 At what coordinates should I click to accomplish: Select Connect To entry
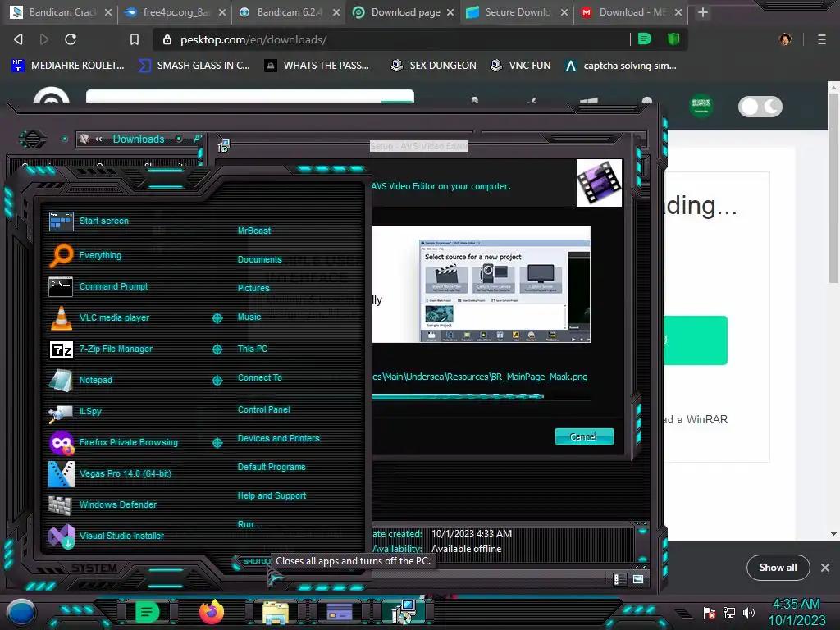(259, 377)
